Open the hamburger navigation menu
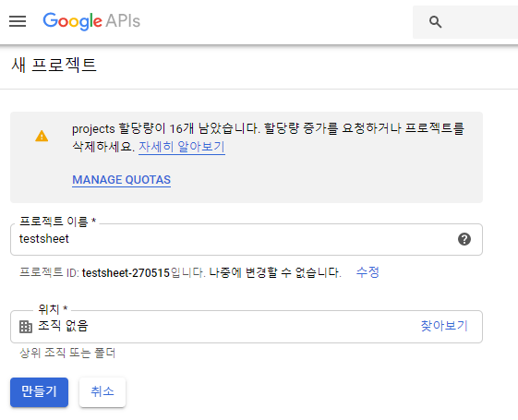This screenshot has width=518, height=420. 18,21
